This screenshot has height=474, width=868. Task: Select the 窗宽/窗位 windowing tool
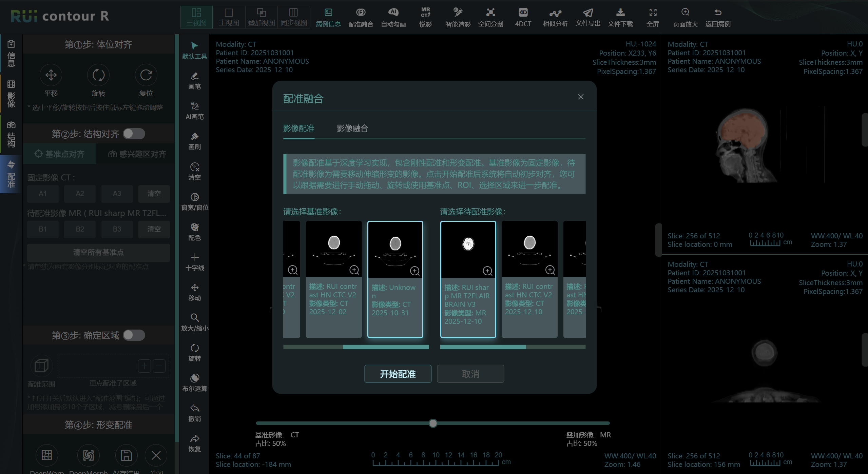[x=194, y=201]
